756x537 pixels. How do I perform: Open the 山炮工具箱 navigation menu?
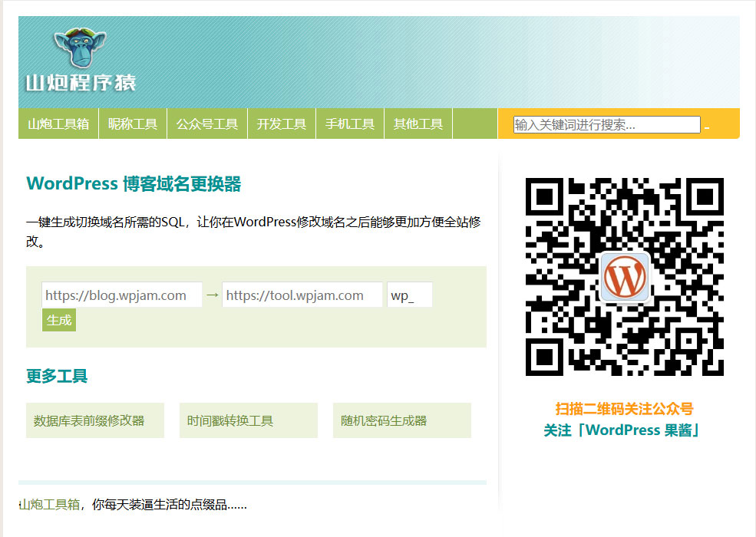click(58, 124)
